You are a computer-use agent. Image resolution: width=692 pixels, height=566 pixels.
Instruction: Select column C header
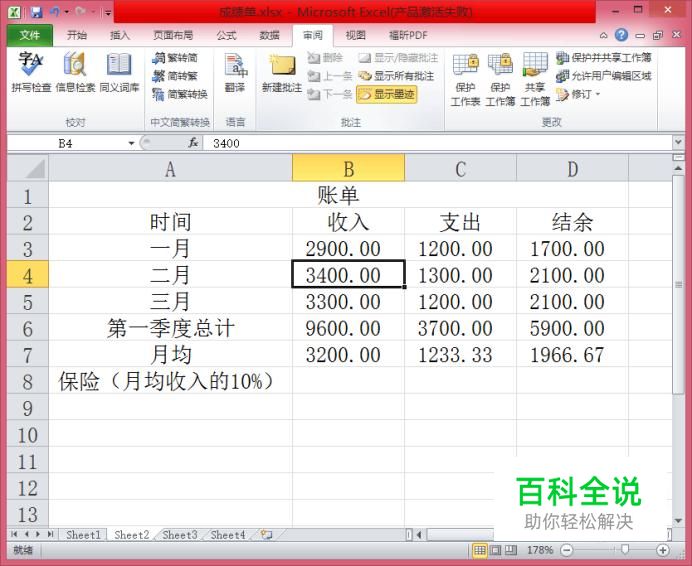[460, 168]
